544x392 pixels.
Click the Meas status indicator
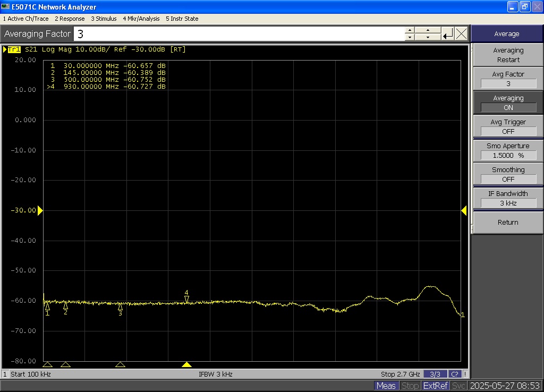click(x=386, y=386)
